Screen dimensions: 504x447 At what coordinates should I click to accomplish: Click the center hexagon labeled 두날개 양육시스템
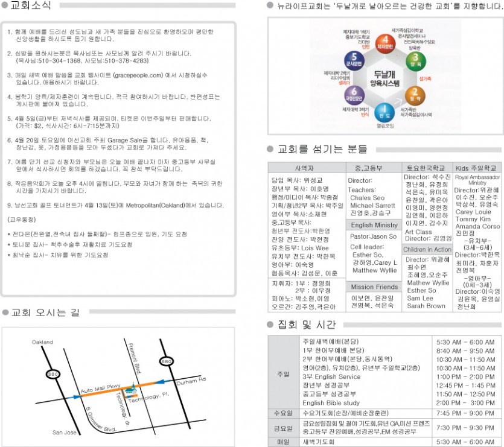pos(384,78)
